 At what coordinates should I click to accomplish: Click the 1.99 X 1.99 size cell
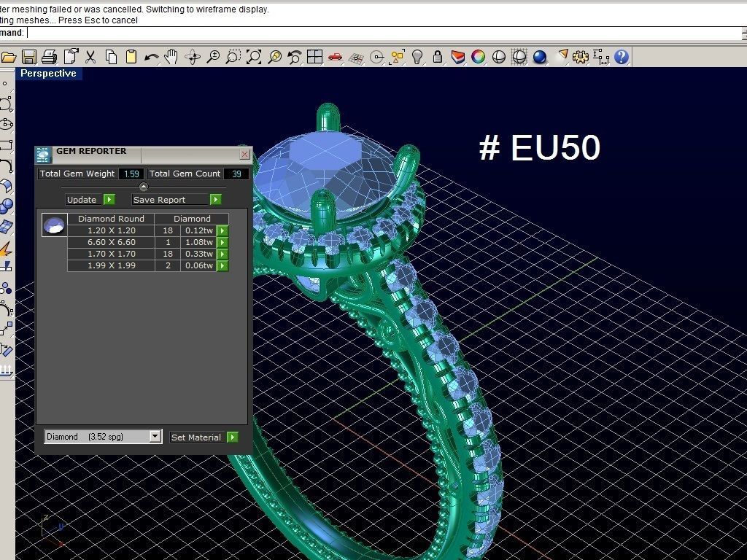(112, 265)
